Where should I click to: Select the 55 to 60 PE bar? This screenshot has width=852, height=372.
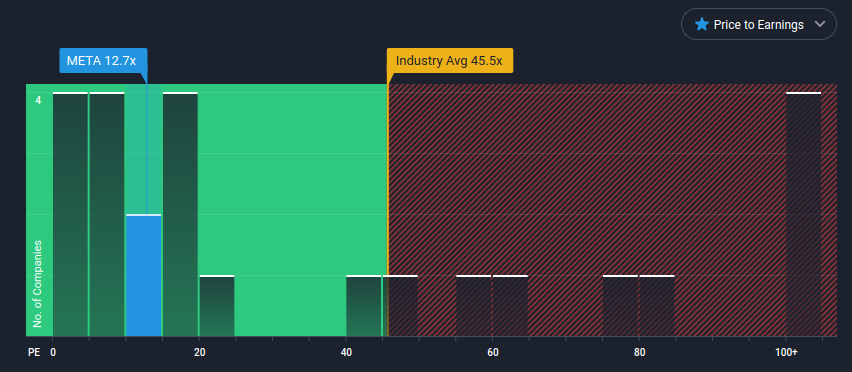(x=474, y=306)
